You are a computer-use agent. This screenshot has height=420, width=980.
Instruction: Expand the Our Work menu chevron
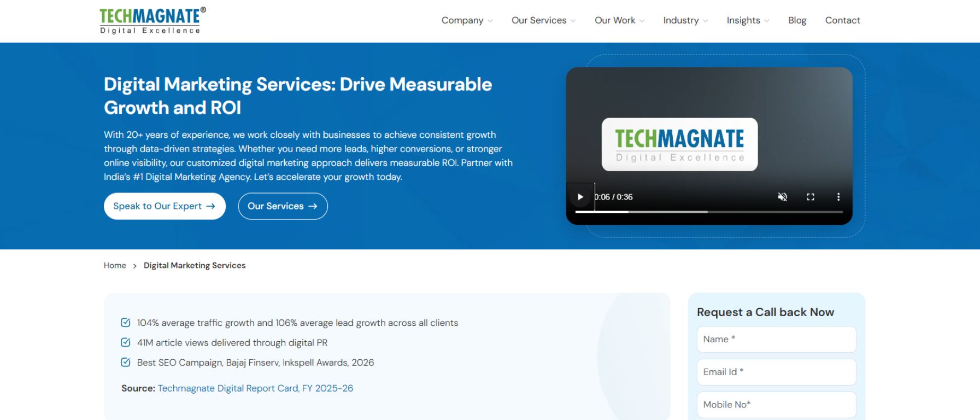642,21
